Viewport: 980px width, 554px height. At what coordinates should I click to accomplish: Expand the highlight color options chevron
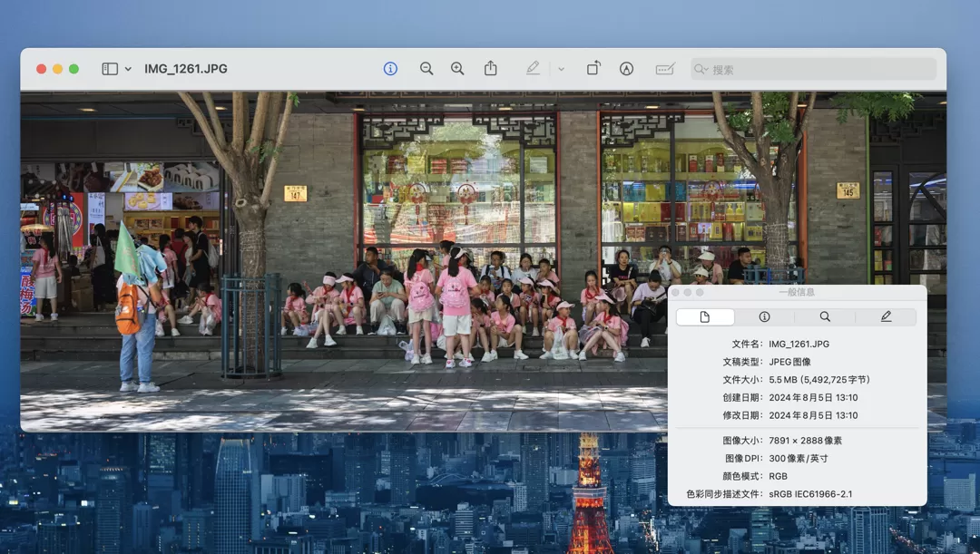561,69
